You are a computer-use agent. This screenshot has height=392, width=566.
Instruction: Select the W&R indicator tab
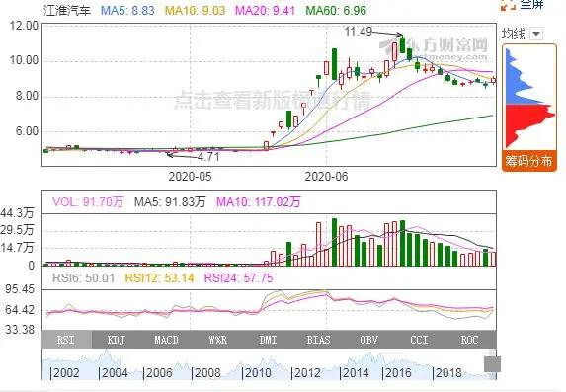[217, 340]
